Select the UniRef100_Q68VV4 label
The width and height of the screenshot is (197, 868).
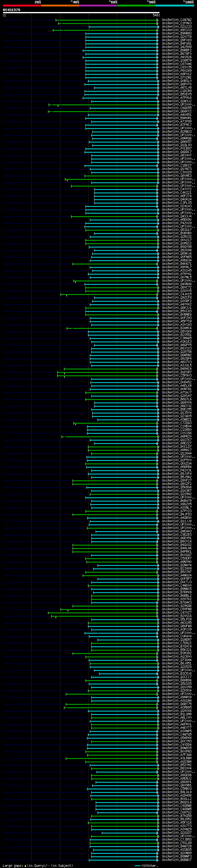pyautogui.click(x=176, y=402)
